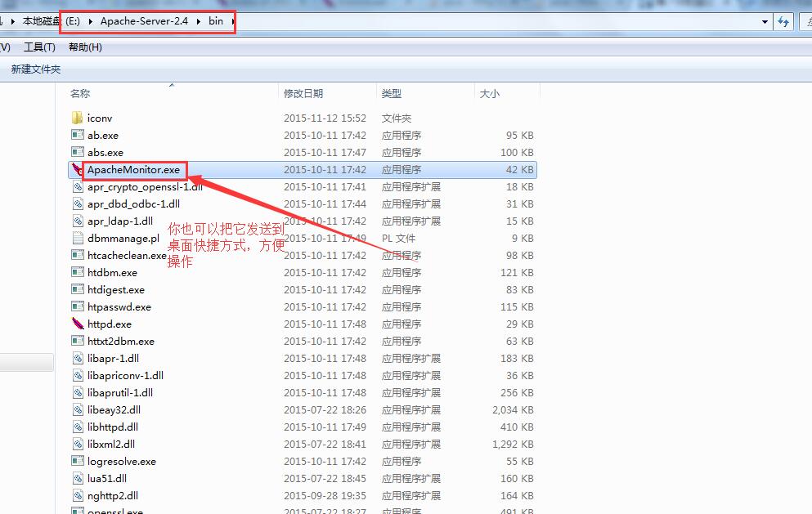Click the 文件夹 type cell for iconv
This screenshot has height=514, width=812.
coord(396,118)
